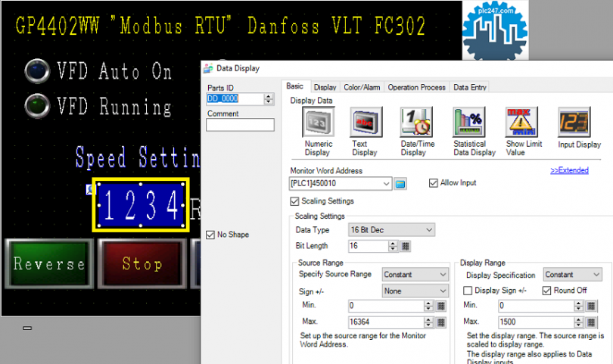Toggle the Allow Input checkbox
Viewport: 613px width, 364px height.
[433, 183]
